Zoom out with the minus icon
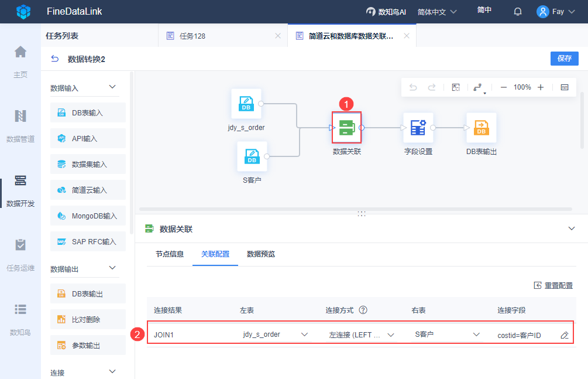Screen dimensions: 588x379 point(504,87)
